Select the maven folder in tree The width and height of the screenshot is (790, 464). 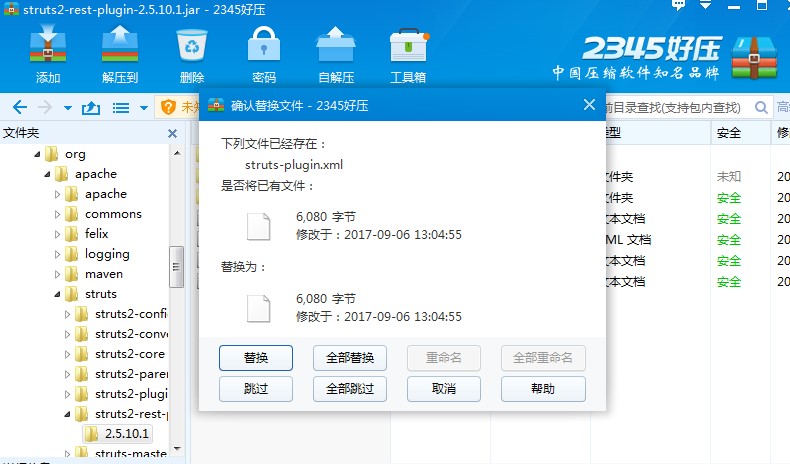104,274
